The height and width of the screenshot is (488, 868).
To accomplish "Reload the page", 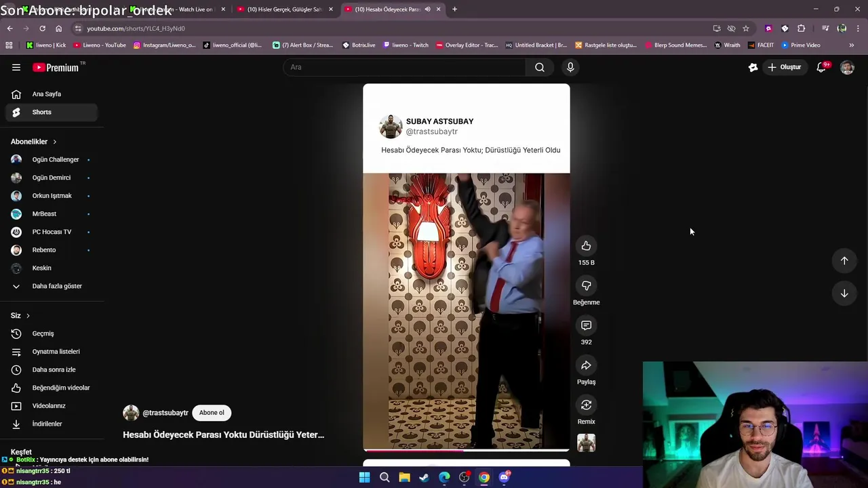I will 42,28.
